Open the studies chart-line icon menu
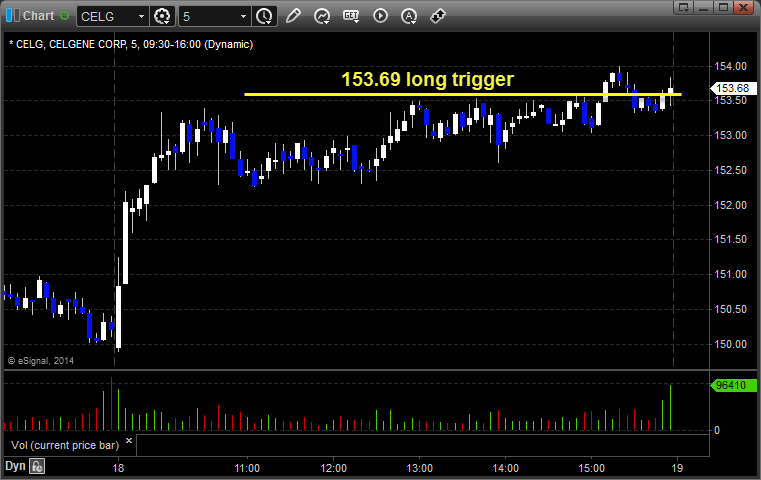This screenshot has width=761, height=480. [322, 16]
